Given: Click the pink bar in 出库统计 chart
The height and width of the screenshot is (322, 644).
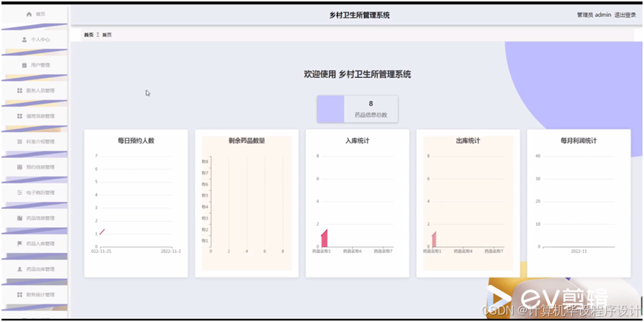Looking at the screenshot, I should coord(434,240).
